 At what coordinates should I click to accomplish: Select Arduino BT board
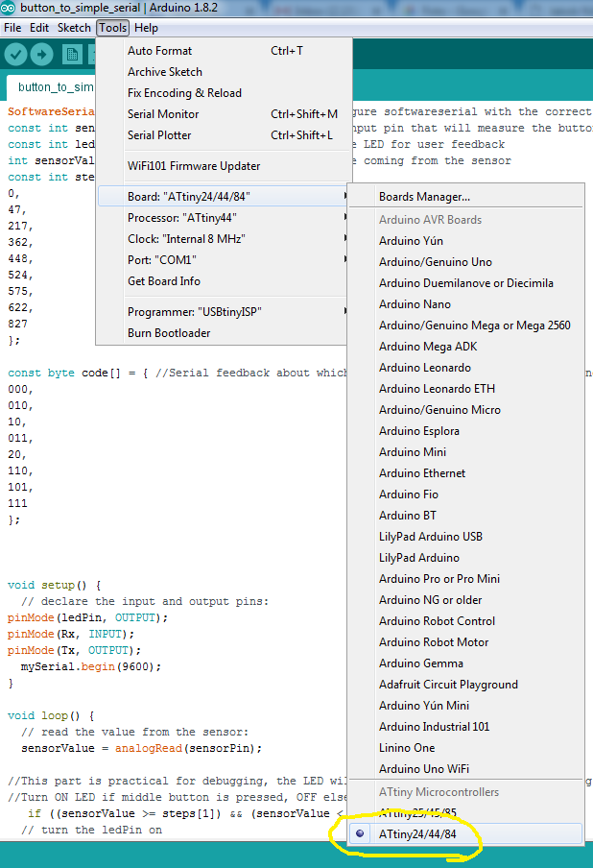(464, 515)
